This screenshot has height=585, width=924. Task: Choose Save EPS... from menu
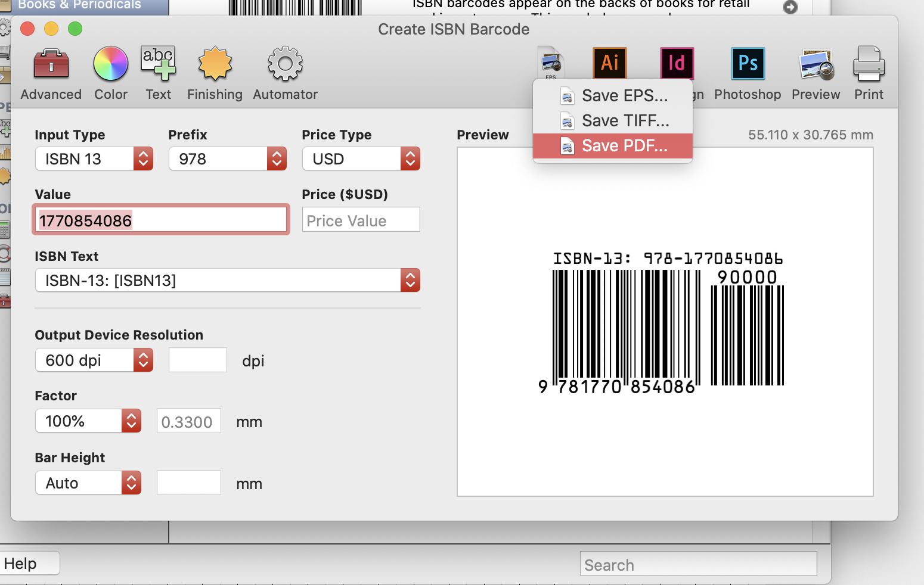pos(613,96)
